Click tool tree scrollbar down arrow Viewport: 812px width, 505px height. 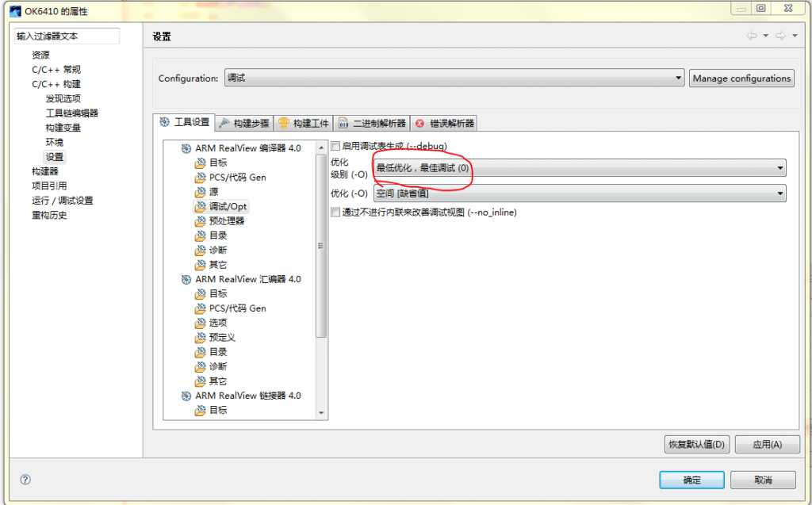click(x=322, y=413)
